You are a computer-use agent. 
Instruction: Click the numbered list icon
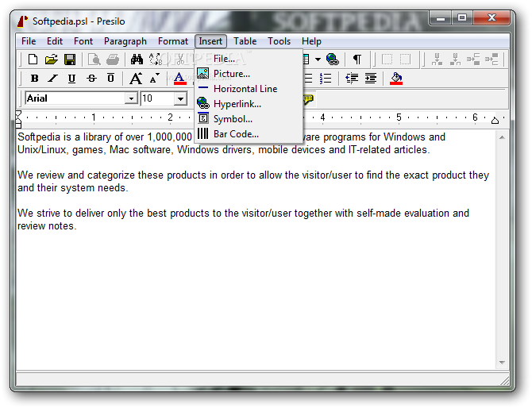pos(326,79)
